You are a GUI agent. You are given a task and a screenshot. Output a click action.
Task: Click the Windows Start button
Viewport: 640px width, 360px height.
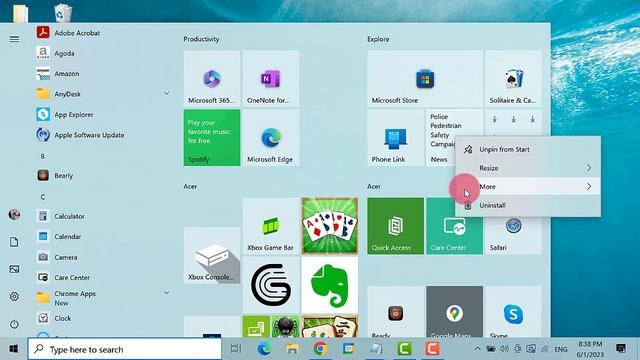pos(13,349)
